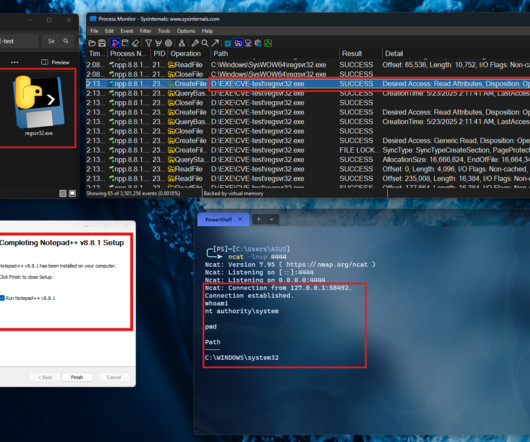Click the 'nt authority\system' output line in terminal
Viewport: 530px width, 442px height.
[x=242, y=311]
